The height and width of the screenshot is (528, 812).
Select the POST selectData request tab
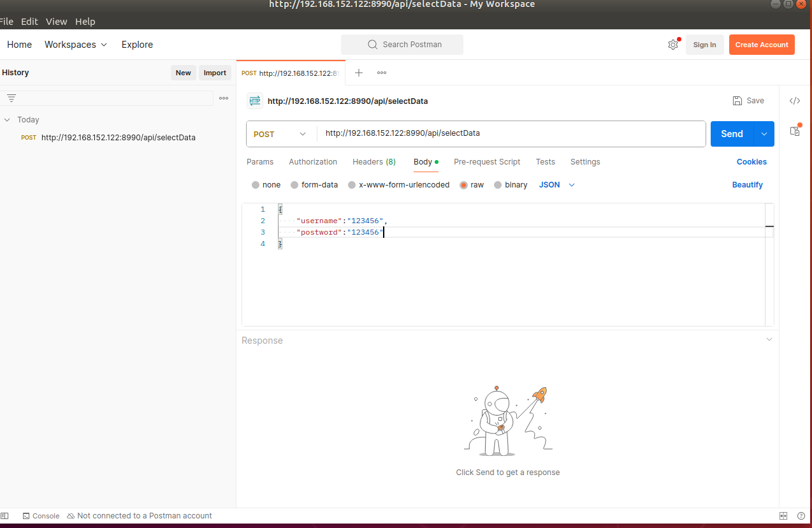tap(291, 73)
